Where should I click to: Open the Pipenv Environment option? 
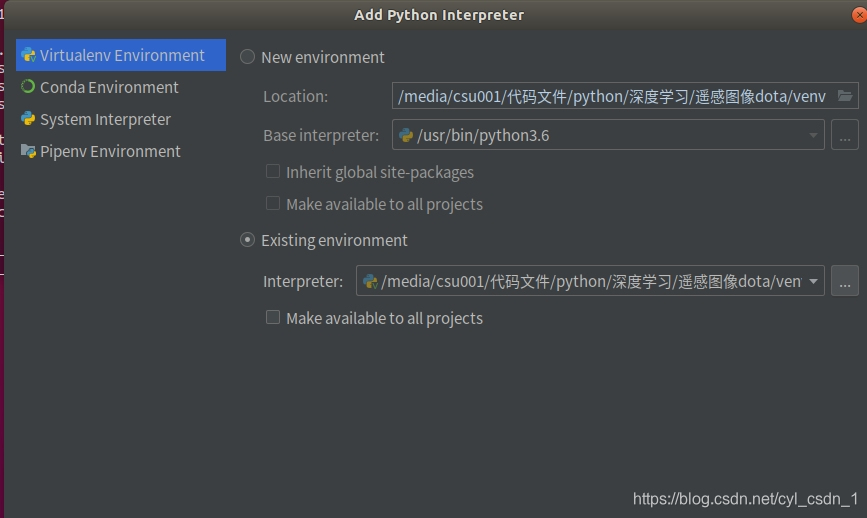point(110,151)
